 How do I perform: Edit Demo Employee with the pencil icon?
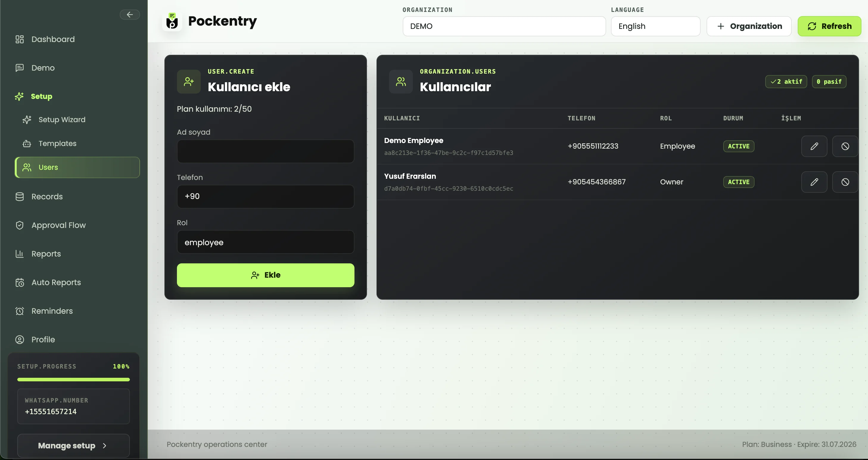[x=814, y=146]
